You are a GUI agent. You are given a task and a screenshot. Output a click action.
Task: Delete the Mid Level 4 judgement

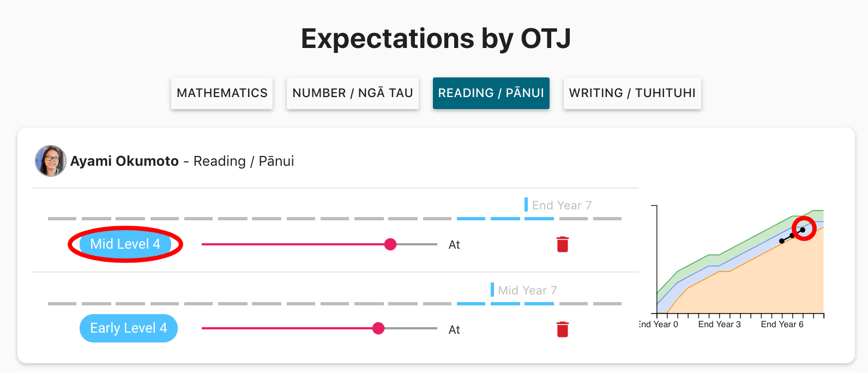click(x=563, y=244)
